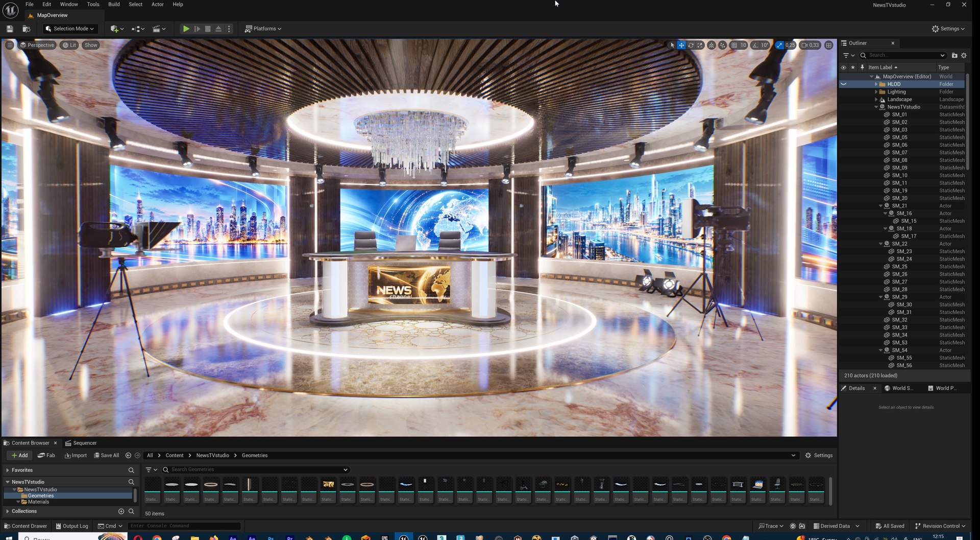The height and width of the screenshot is (540, 980).
Task: Open the File menu
Action: [x=30, y=4]
